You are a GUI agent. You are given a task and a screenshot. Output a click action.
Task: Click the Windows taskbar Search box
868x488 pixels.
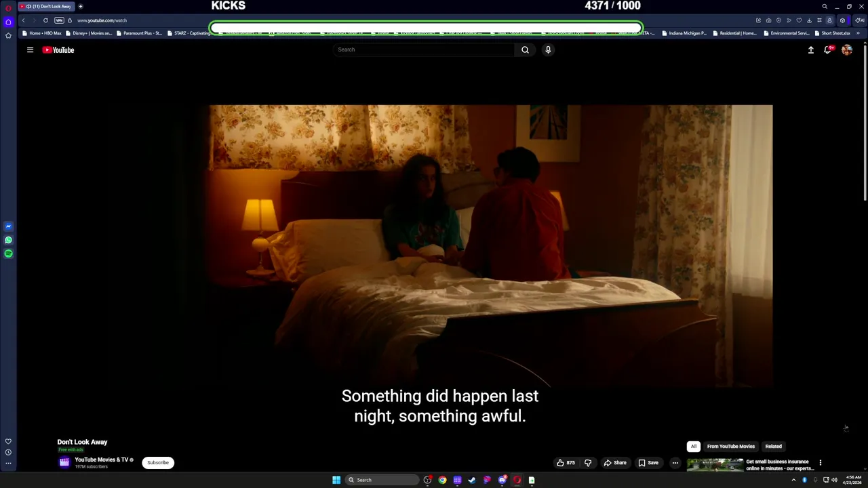[382, 480]
